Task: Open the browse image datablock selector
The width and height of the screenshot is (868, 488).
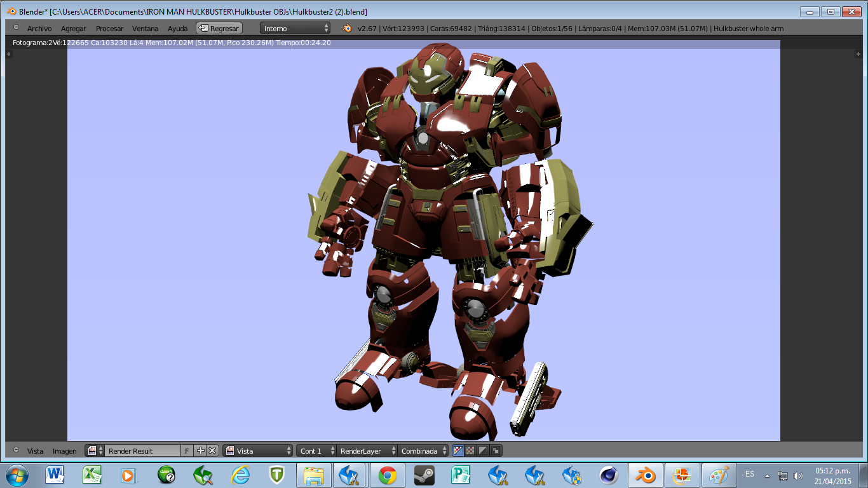Action: click(95, 451)
